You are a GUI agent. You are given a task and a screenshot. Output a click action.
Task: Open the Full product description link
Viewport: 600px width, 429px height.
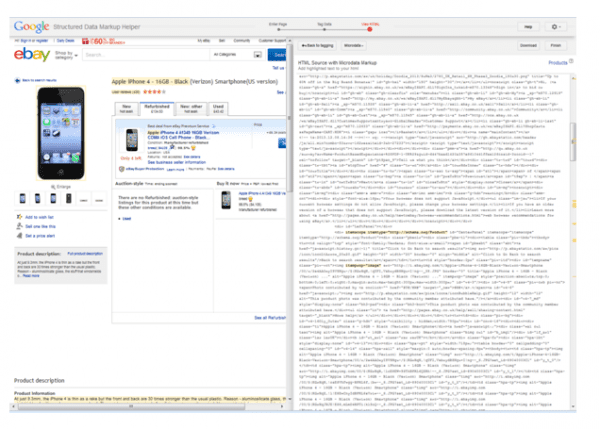pyautogui.click(x=85, y=254)
